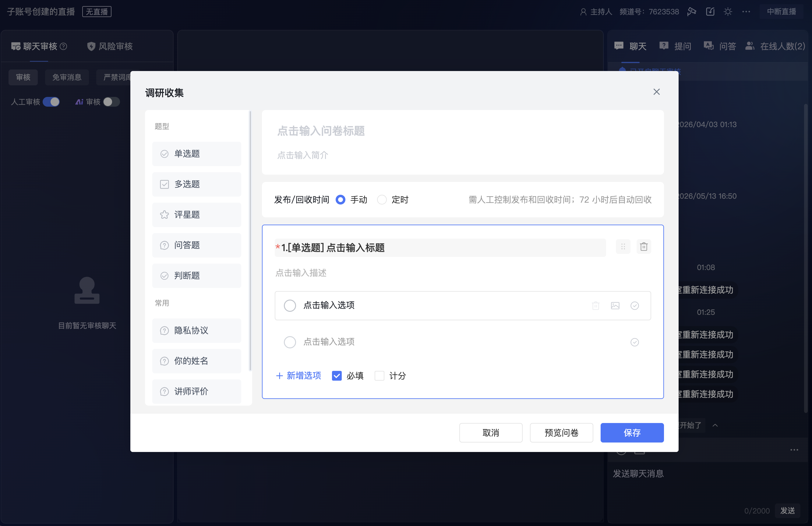
Task: Open chat toolbar more options dots
Action: [x=794, y=450]
